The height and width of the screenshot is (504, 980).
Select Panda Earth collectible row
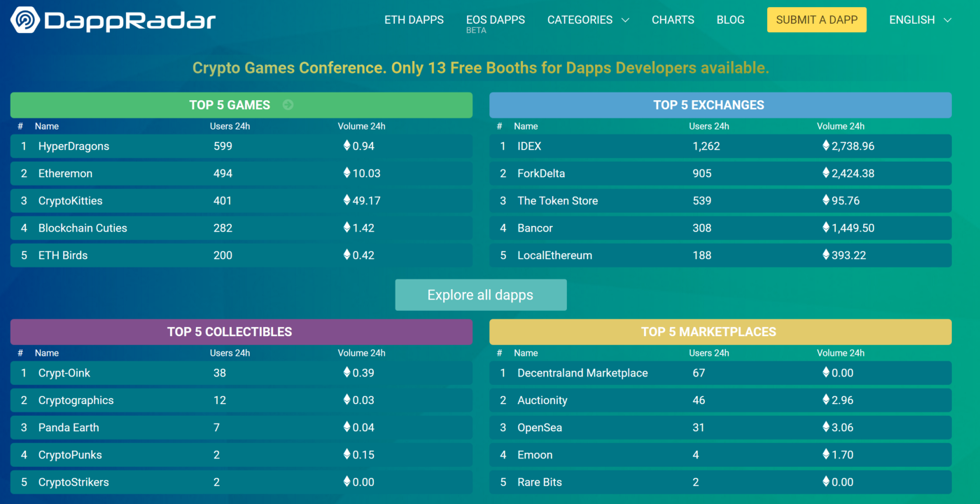click(241, 428)
